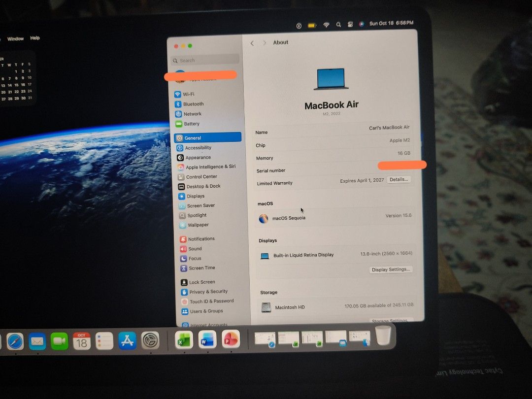
Task: Go back using the left chevron
Action: [x=252, y=43]
